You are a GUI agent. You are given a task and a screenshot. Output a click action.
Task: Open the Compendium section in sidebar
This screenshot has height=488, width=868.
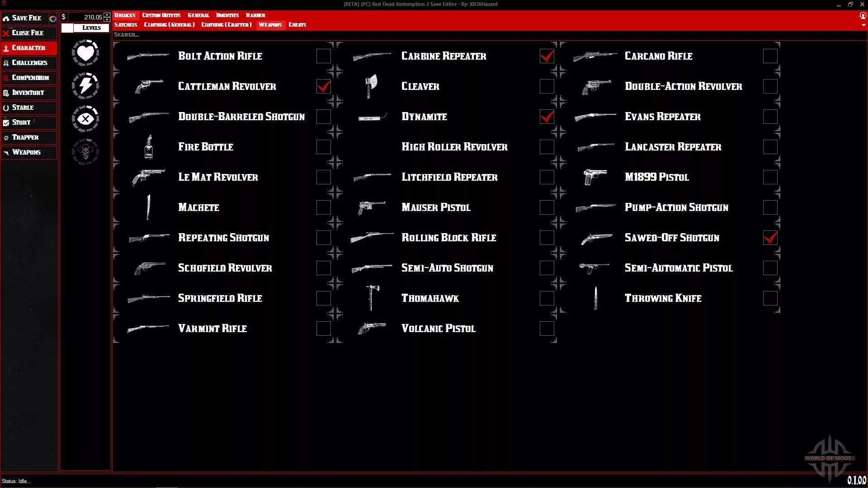click(x=29, y=78)
